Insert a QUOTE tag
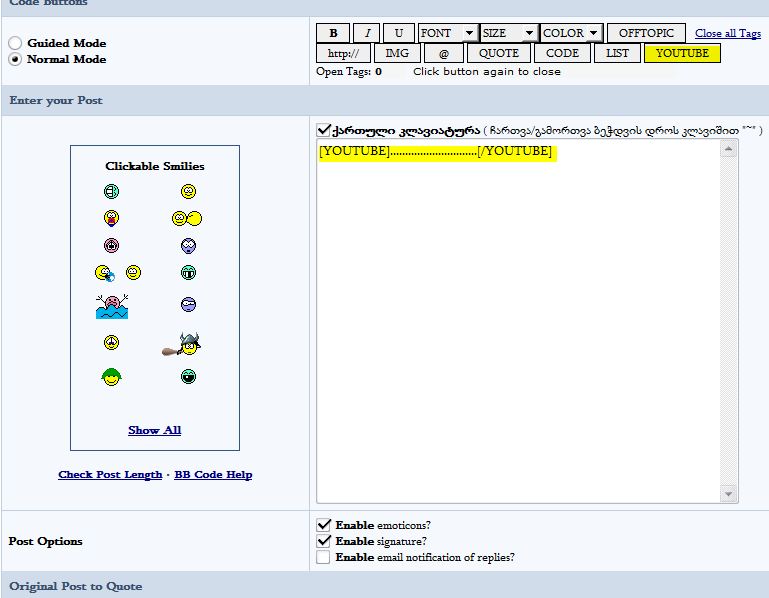This screenshot has width=769, height=598. click(498, 53)
